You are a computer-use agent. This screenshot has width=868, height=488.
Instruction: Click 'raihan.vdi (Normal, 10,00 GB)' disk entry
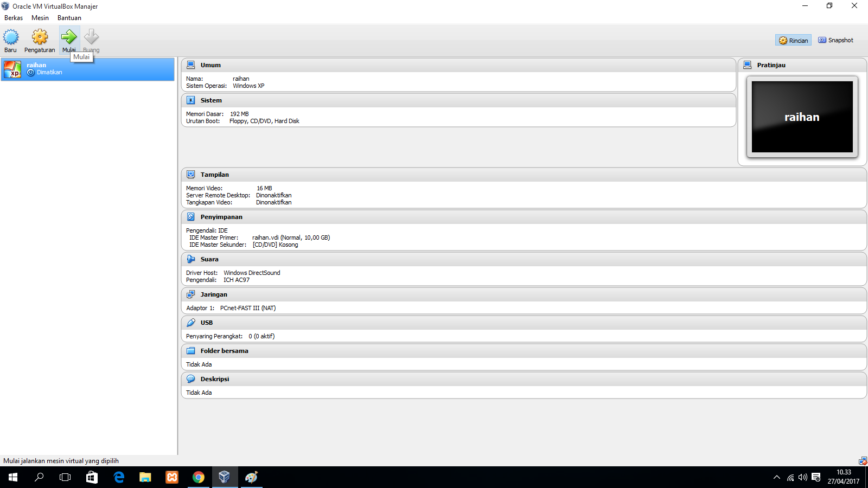291,237
